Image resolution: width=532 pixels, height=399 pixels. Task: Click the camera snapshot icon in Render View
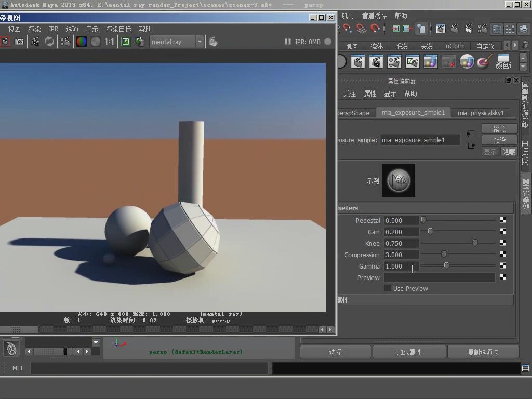[19, 42]
